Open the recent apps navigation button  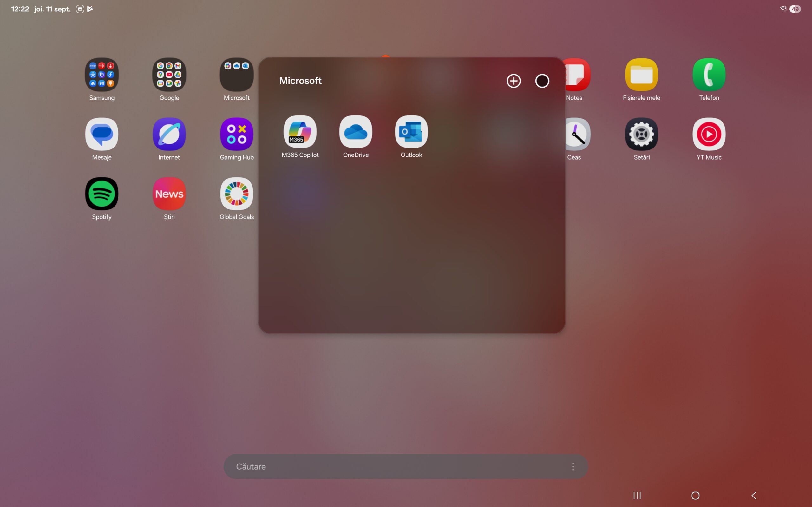[x=637, y=495]
